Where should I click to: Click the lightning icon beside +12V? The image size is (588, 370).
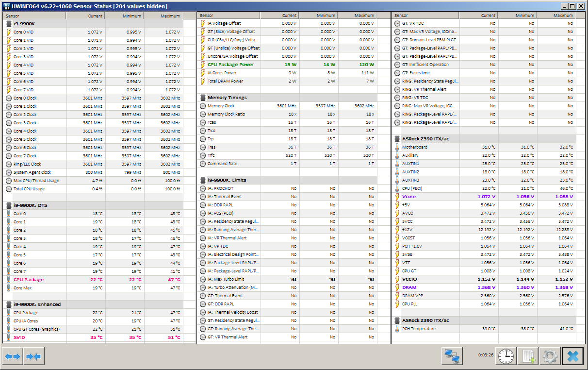coord(397,230)
